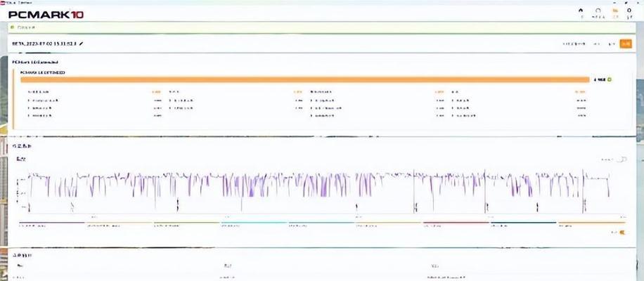This screenshot has width=644, height=281.
Task: Toggle the red series in the chart legend
Action: (x=456, y=224)
